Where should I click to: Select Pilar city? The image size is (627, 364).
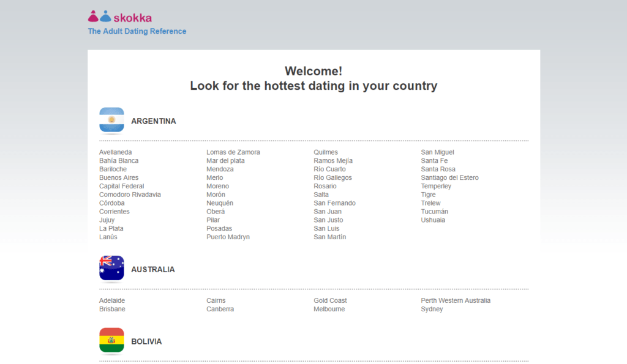coord(213,220)
